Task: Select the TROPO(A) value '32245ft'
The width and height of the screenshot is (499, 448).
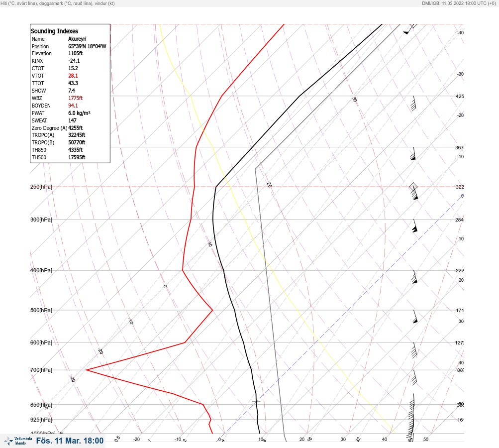Action: (x=77, y=135)
